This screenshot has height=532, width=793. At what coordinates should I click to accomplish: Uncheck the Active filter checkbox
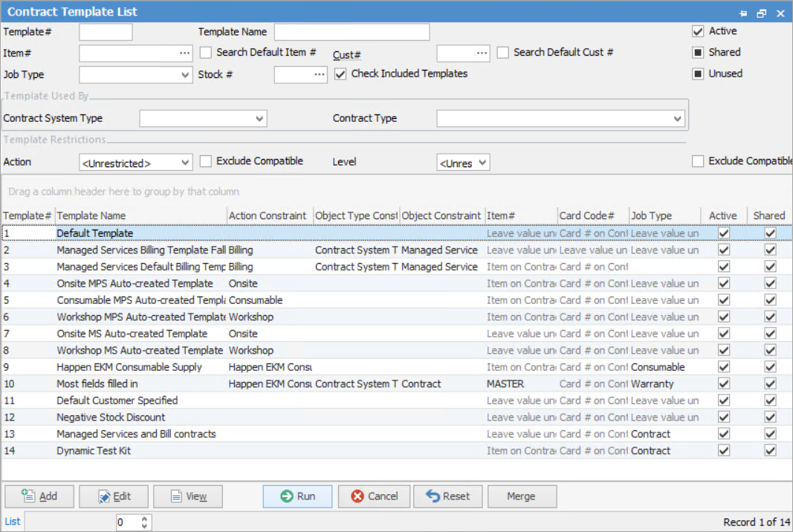tap(697, 31)
